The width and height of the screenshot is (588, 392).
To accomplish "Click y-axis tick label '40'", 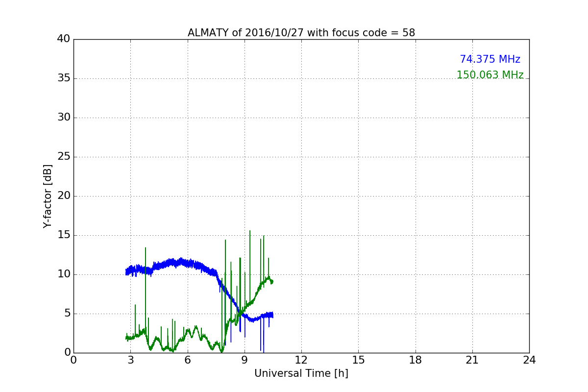I will click(x=63, y=39).
